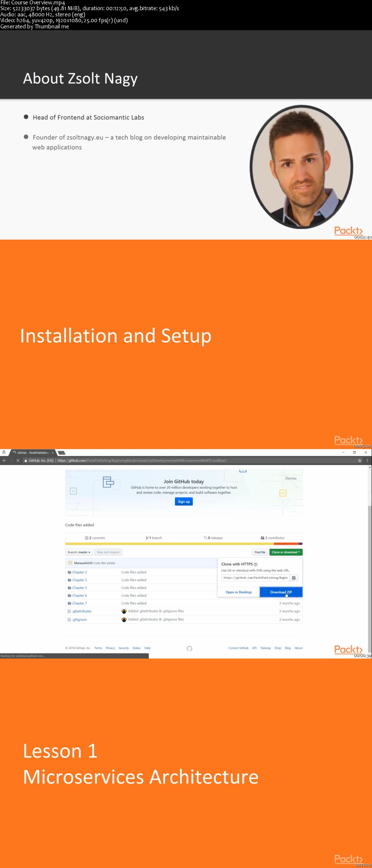Click the ManasaVk243 avatar icon
Viewport: 372px width, 868px height.
click(70, 563)
